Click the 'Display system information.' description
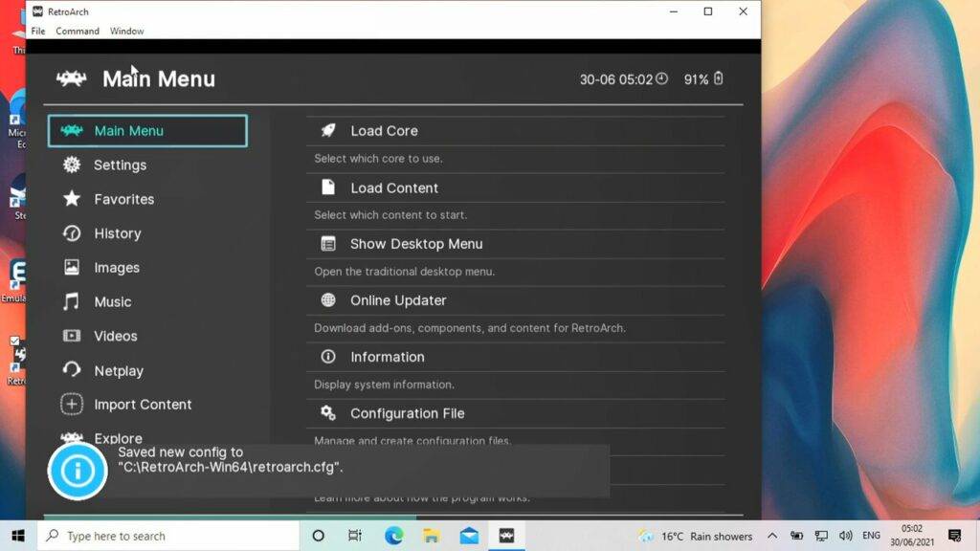 [384, 385]
